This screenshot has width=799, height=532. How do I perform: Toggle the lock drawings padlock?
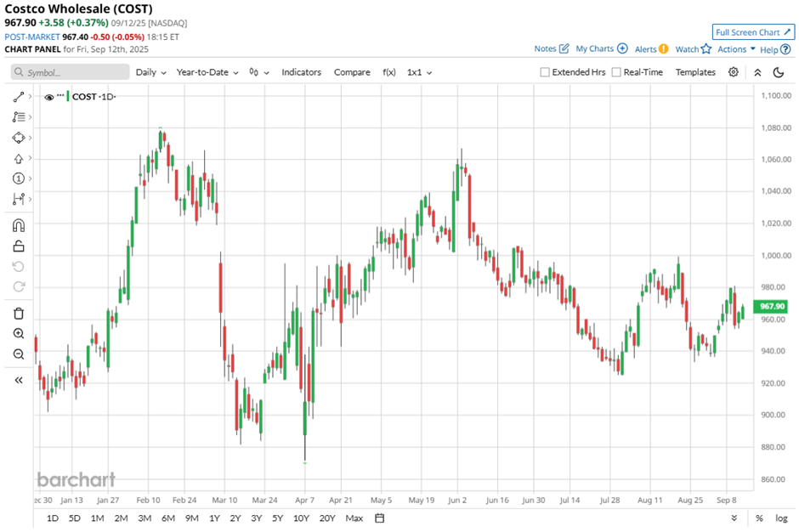point(19,246)
